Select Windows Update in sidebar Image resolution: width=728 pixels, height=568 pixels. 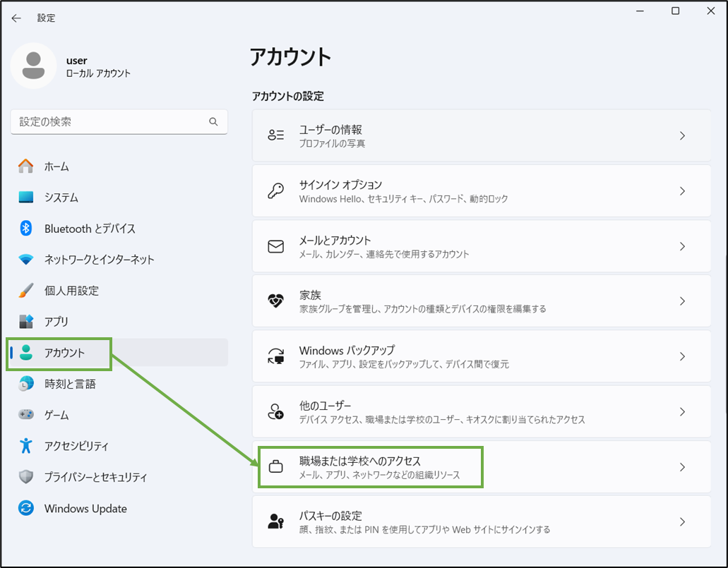(x=119, y=508)
